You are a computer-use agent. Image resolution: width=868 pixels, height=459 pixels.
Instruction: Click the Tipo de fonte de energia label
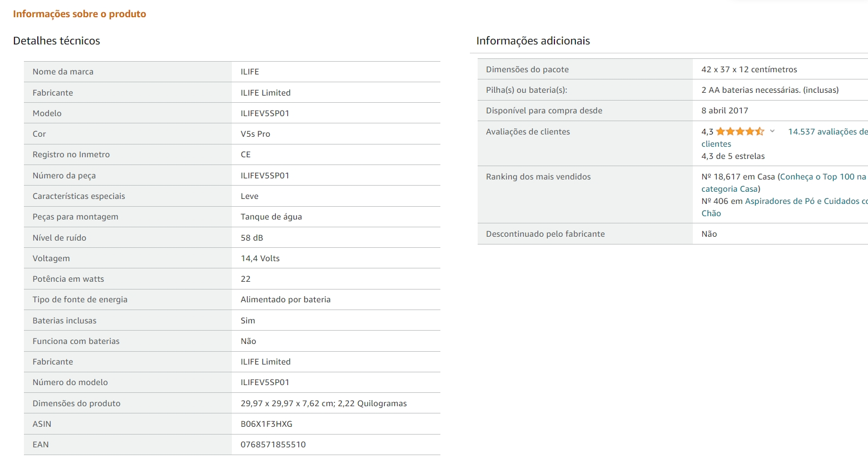point(80,300)
